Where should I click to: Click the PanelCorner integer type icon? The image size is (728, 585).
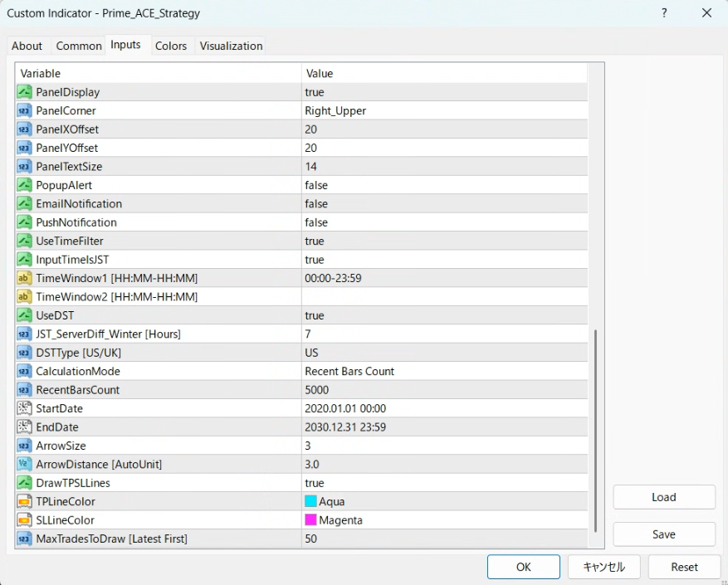coord(24,110)
